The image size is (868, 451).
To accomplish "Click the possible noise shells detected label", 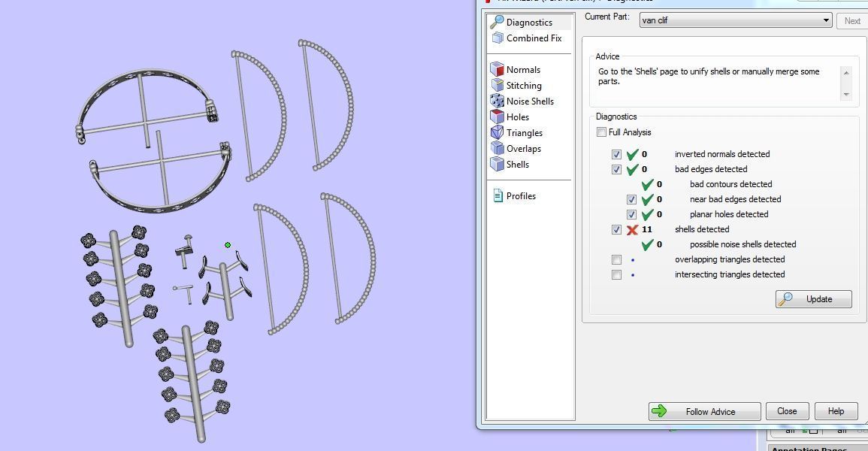I will click(743, 244).
